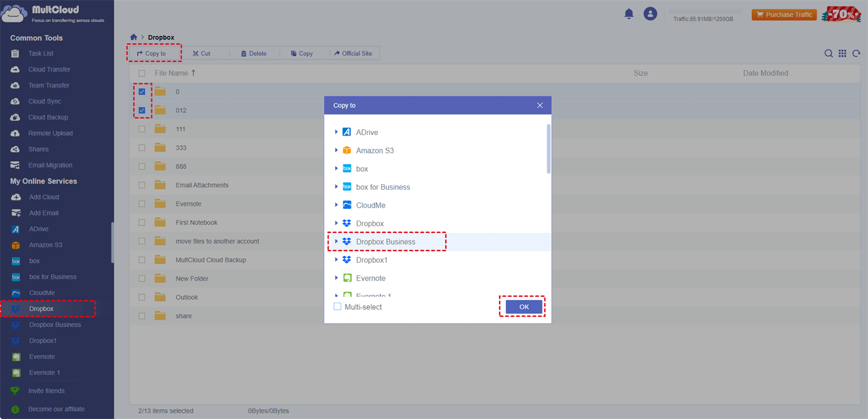The image size is (868, 419).
Task: Click the search magnifier icon
Action: 828,54
